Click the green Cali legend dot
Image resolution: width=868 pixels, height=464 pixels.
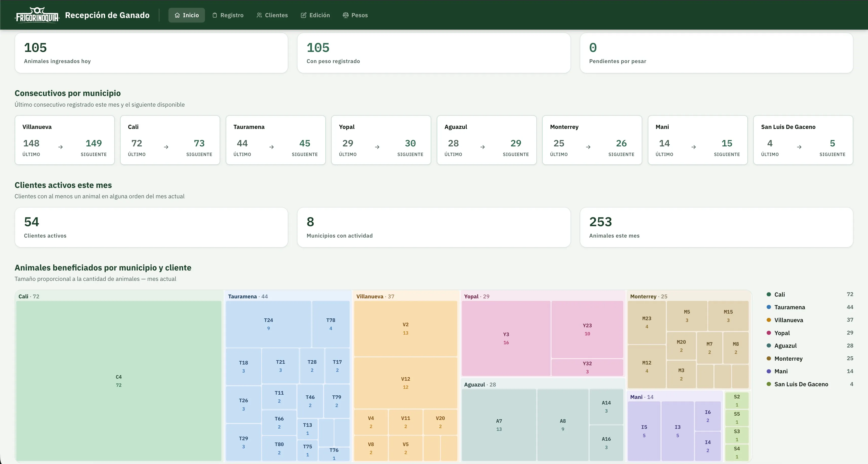(769, 295)
